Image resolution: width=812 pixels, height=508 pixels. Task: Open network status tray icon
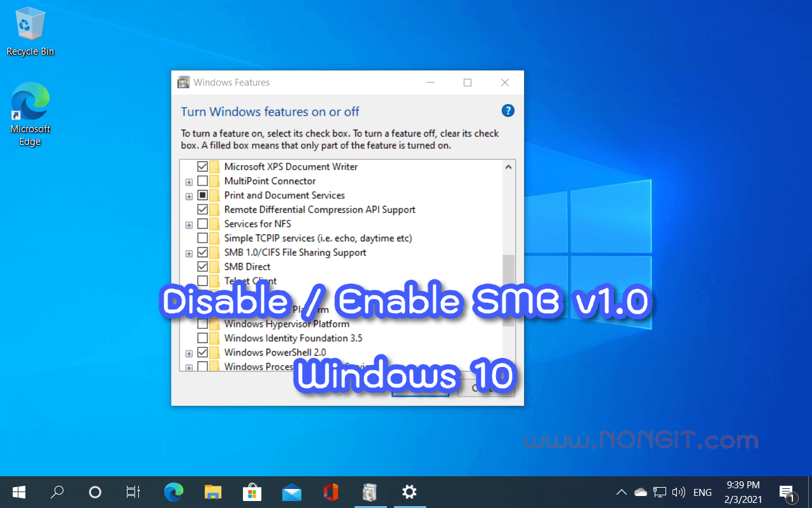click(x=660, y=492)
